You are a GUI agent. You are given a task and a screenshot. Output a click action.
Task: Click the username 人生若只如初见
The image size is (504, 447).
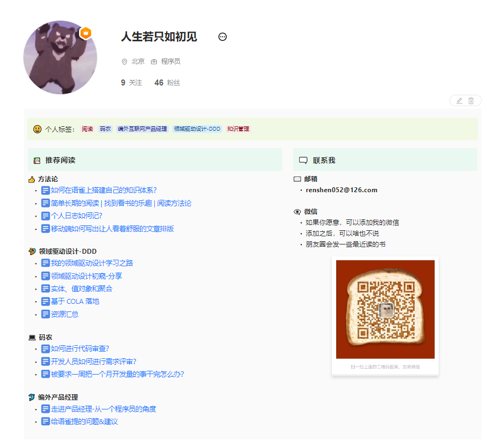pos(159,36)
